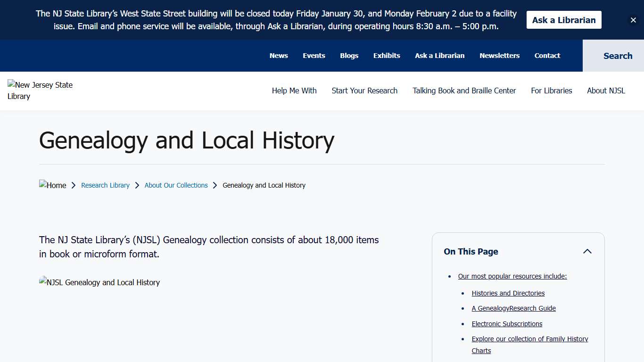Collapse the On This Page panel
Viewport: 644px width, 362px height.
(587, 251)
